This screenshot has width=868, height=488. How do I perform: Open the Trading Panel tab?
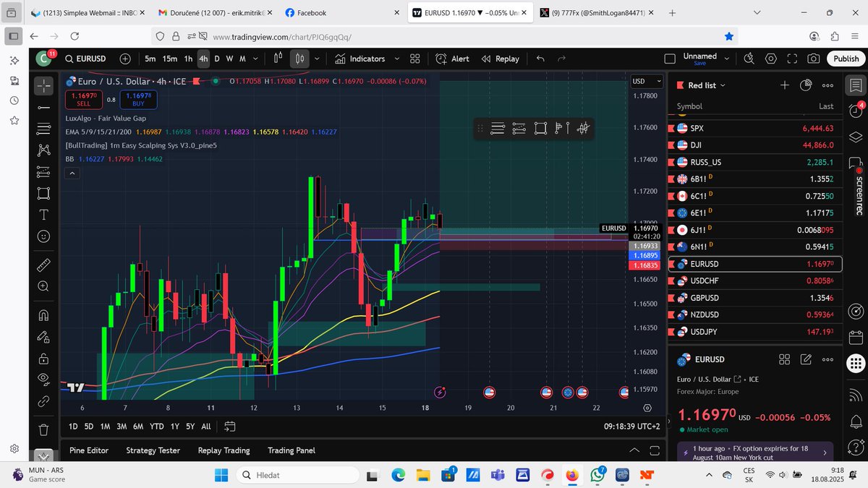(292, 450)
